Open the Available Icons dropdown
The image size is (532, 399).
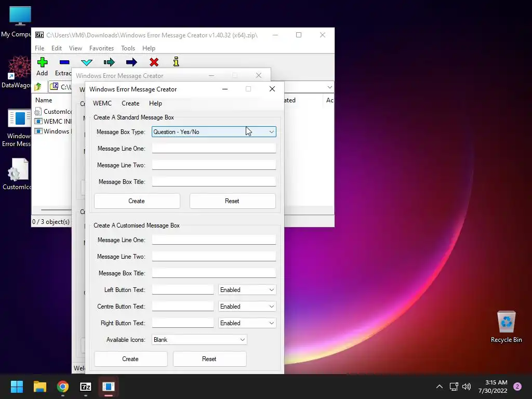coord(199,340)
